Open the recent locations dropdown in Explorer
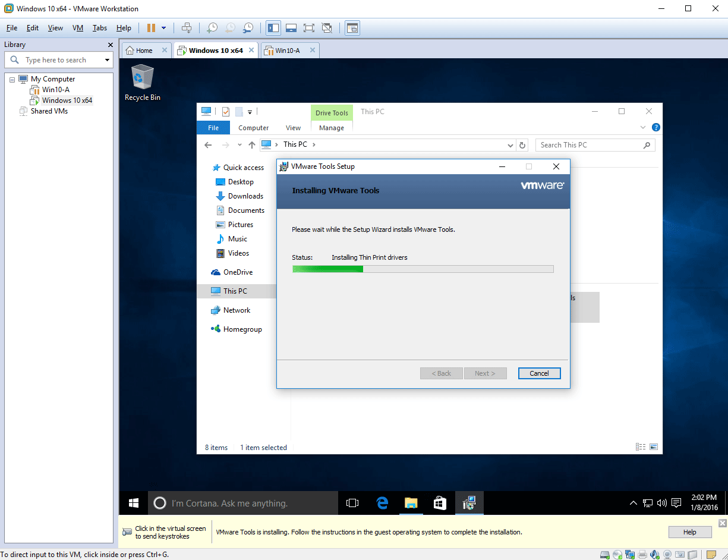Screen dimensions: 728x560 click(x=239, y=145)
